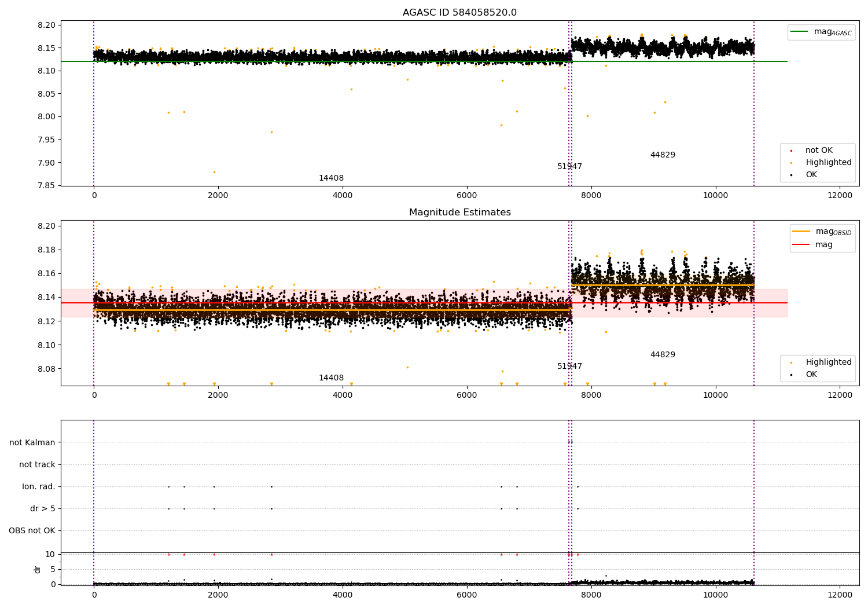Click y-tick 8.05 in the AGASC ID plot

click(x=46, y=94)
